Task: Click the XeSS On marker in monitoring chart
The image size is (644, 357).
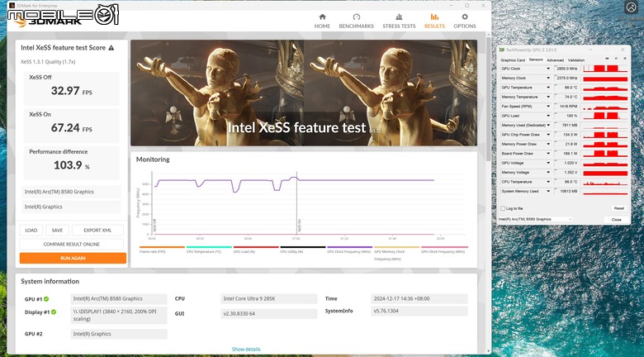Action: 300,226
